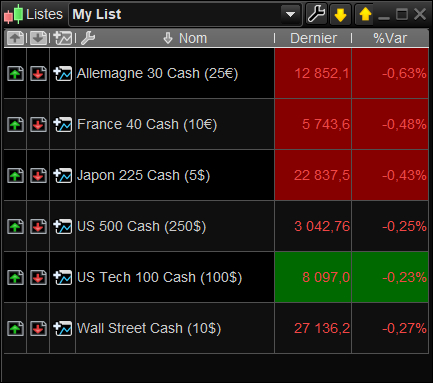
Task: Click the -0,43% variation cell
Action: [x=390, y=175]
